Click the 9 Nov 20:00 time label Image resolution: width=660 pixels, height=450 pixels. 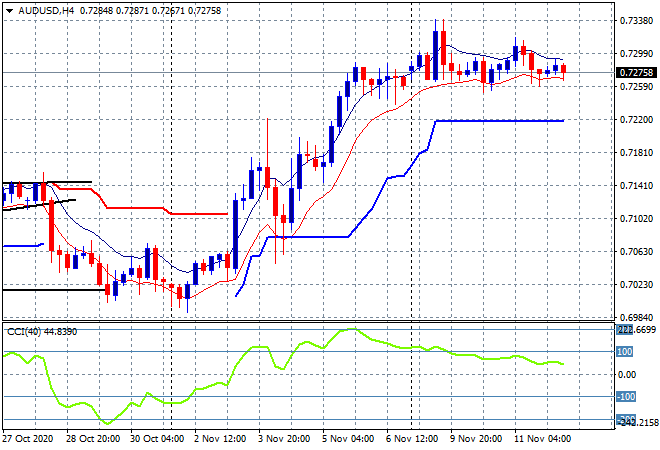point(476,439)
